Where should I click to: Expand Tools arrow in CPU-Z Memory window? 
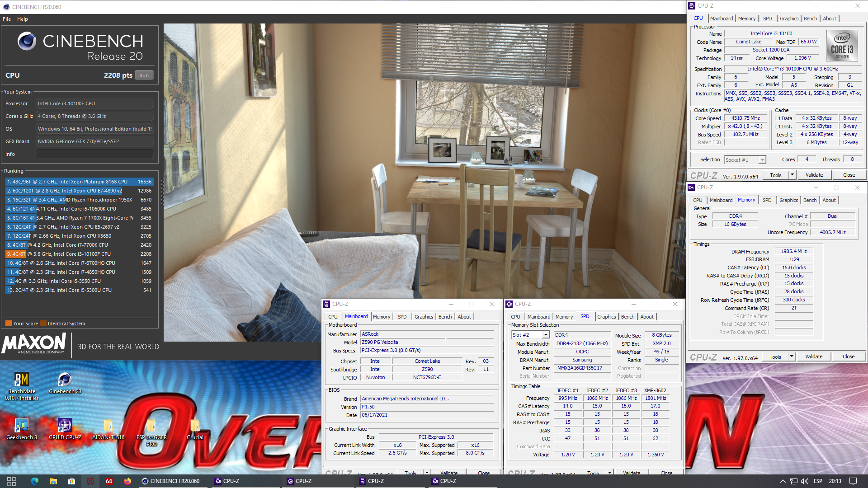792,357
